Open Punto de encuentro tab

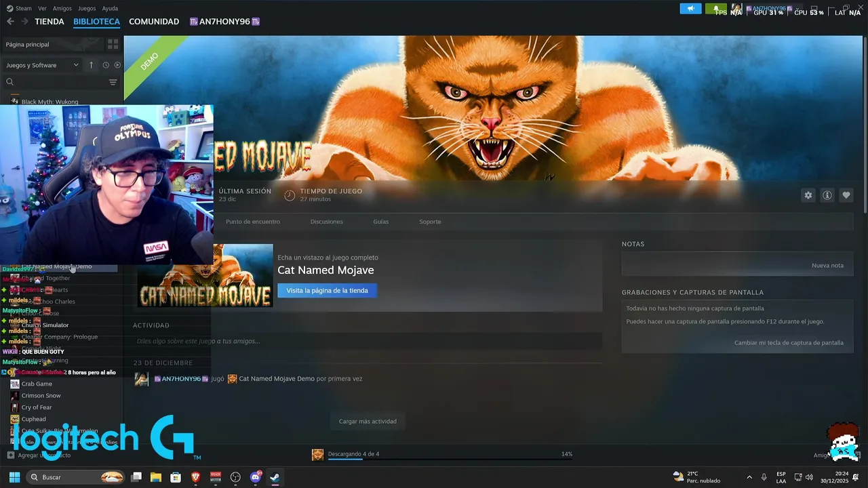pos(253,222)
